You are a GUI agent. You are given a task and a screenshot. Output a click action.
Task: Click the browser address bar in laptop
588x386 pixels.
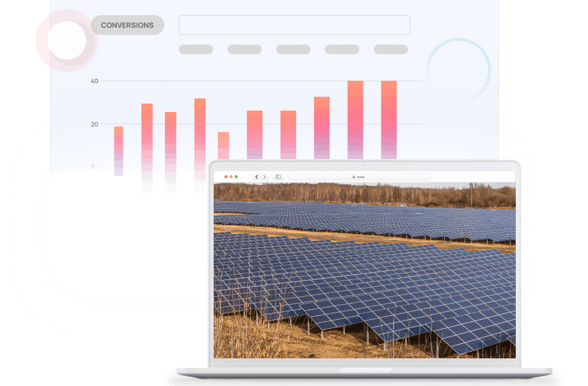[x=359, y=177]
